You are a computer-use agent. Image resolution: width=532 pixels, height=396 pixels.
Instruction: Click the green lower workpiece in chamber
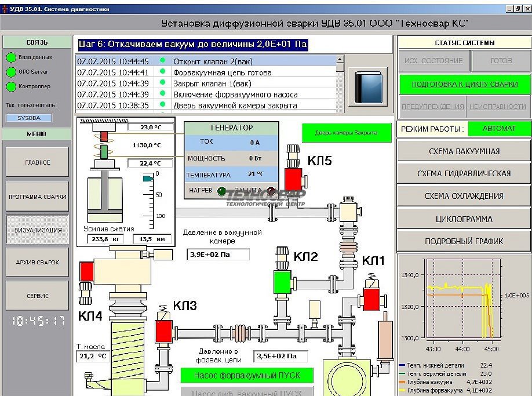pos(104,152)
